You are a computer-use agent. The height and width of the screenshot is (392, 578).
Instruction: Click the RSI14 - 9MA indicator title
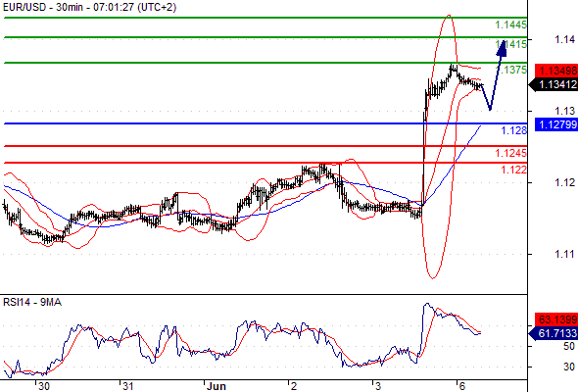32,303
